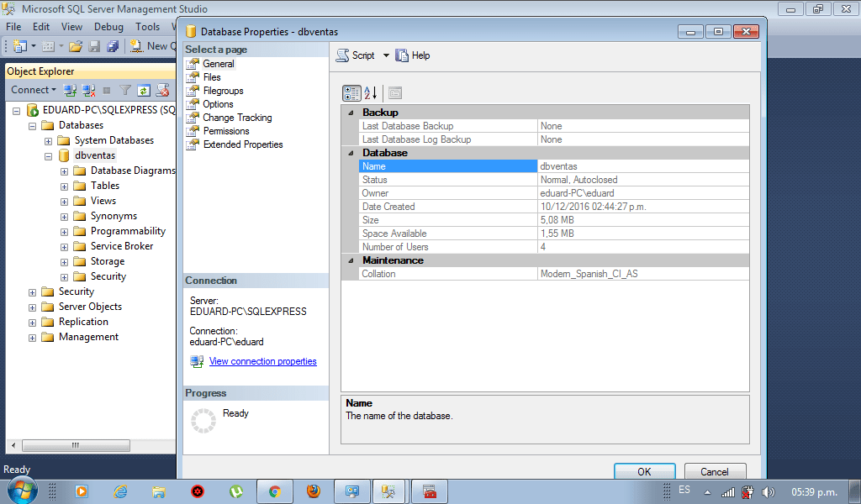Open Firefox from the taskbar
The width and height of the screenshot is (861, 504).
[314, 491]
